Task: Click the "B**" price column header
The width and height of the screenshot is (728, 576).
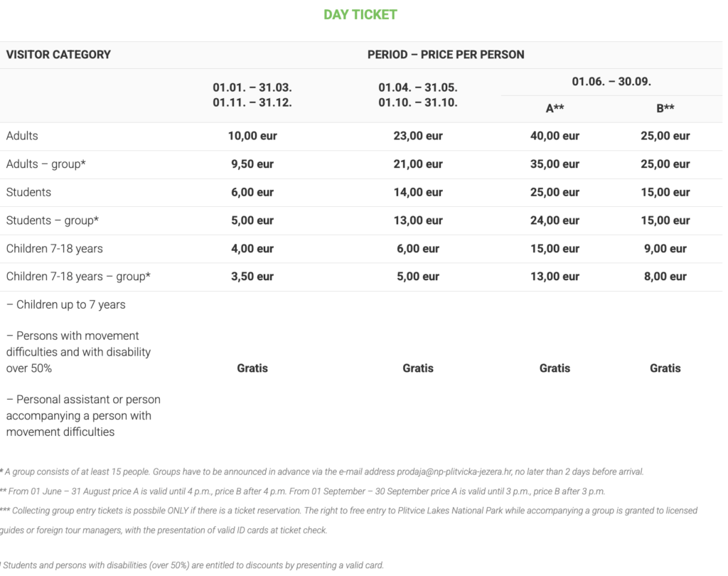Action: (665, 109)
